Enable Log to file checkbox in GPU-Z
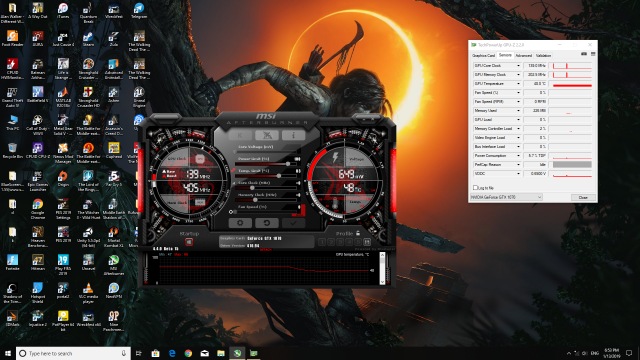640x360 pixels. (475, 187)
